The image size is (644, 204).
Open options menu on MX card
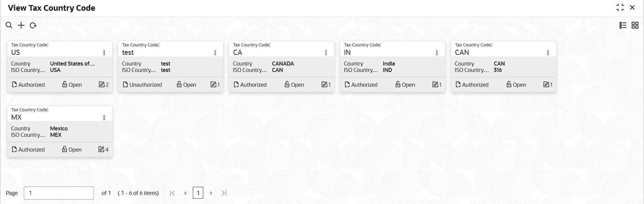[x=104, y=118]
